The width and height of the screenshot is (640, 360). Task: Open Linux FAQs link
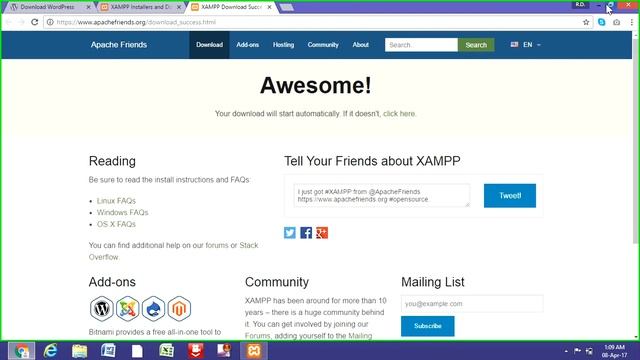(116, 201)
